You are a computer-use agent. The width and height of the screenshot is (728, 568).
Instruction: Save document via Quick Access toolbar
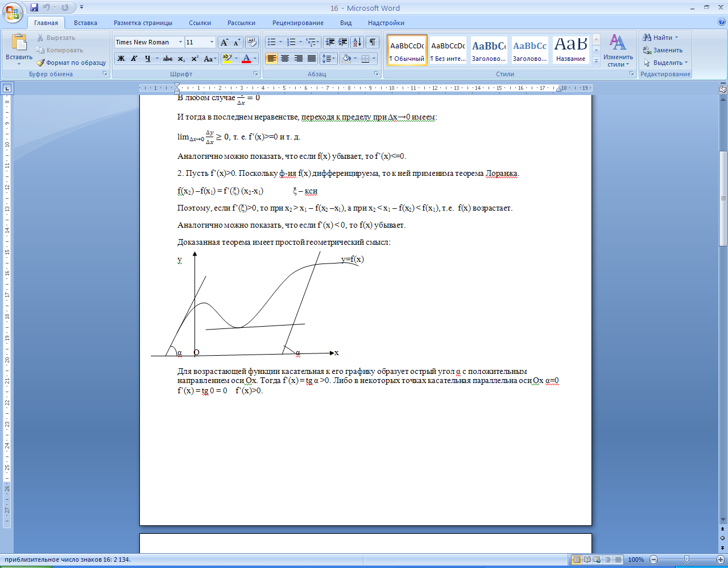(34, 7)
